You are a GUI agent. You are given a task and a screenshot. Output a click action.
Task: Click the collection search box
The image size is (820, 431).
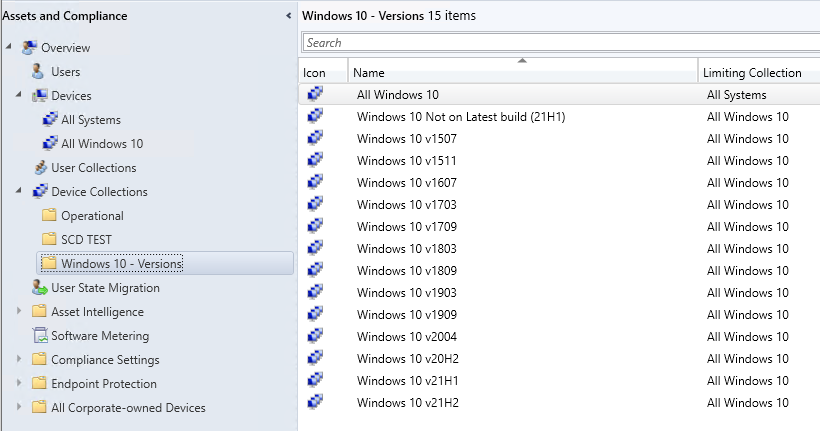561,43
